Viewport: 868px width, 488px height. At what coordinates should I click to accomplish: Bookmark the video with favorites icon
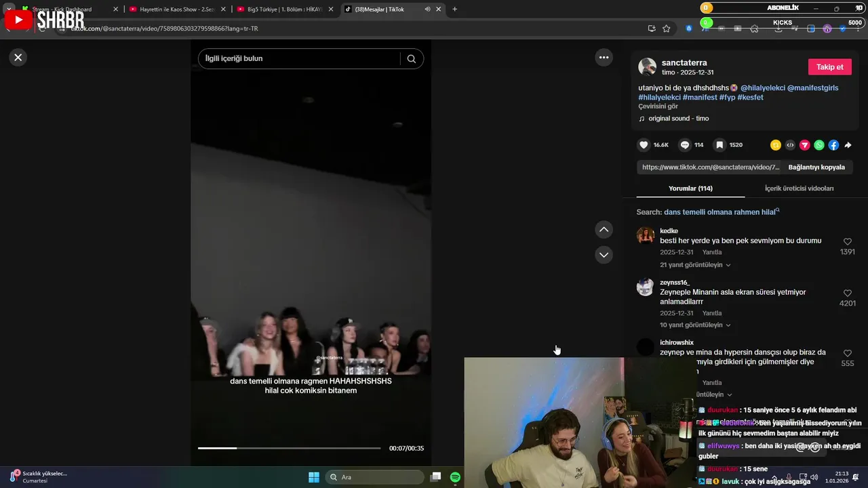[x=719, y=145]
